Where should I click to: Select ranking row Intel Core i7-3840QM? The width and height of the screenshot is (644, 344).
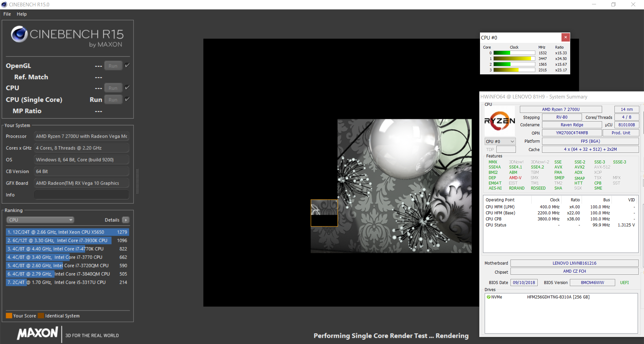[x=67, y=274]
